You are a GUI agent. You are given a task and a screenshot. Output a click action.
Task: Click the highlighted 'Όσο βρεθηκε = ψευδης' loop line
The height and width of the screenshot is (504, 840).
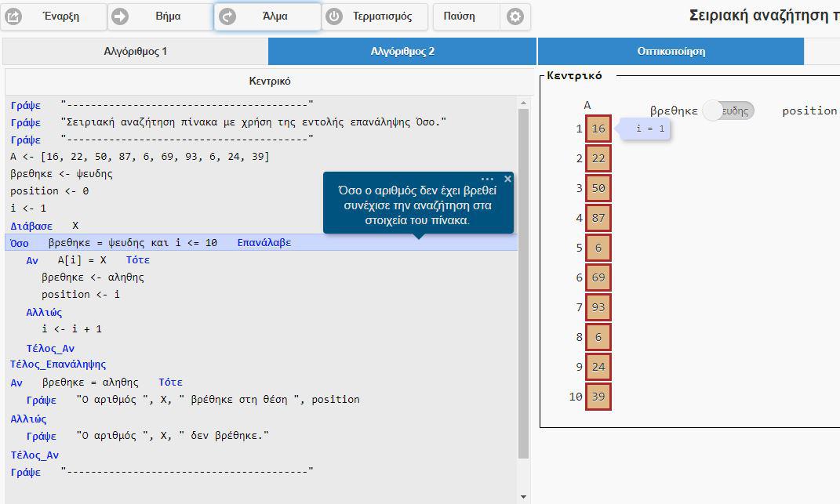pyautogui.click(x=261, y=243)
